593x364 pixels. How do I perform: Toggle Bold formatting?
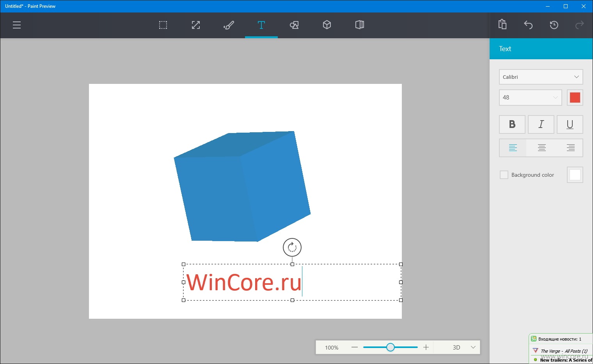pos(512,124)
